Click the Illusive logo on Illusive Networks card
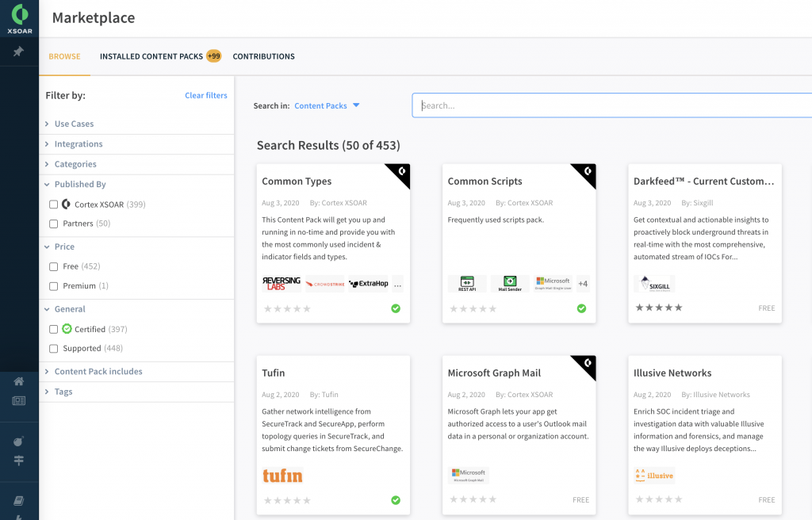812x520 pixels. click(x=654, y=476)
